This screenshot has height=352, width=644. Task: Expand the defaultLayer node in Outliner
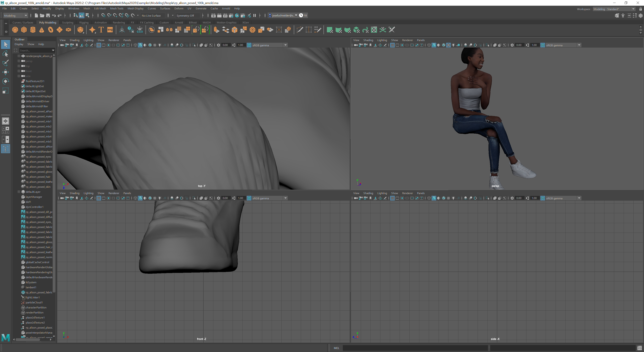[x=19, y=192]
